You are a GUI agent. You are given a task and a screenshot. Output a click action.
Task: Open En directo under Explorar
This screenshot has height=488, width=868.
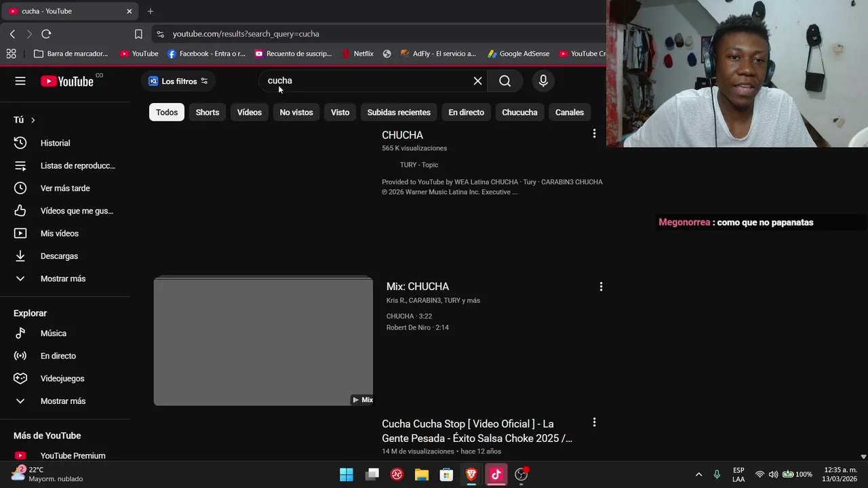coord(65,356)
